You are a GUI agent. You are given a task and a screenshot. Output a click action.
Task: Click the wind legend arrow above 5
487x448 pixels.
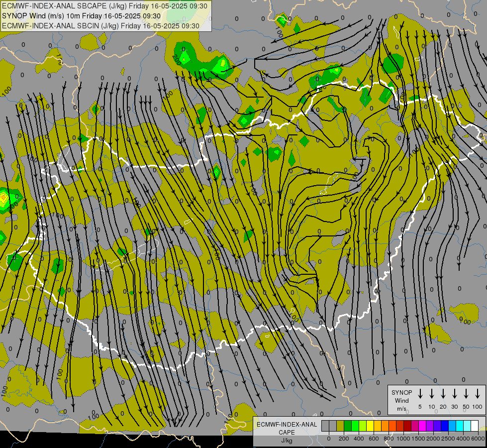[x=420, y=394]
